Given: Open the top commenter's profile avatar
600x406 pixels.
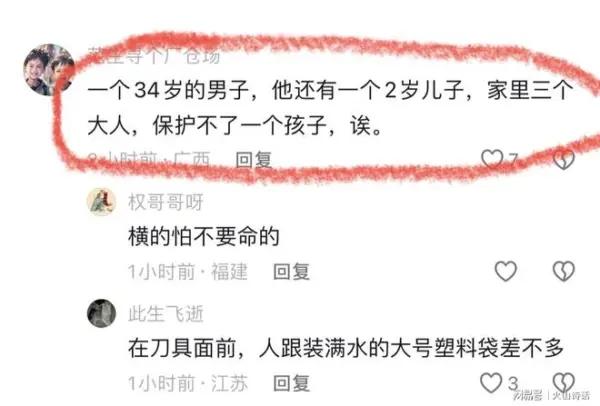Looking at the screenshot, I should pos(49,70).
